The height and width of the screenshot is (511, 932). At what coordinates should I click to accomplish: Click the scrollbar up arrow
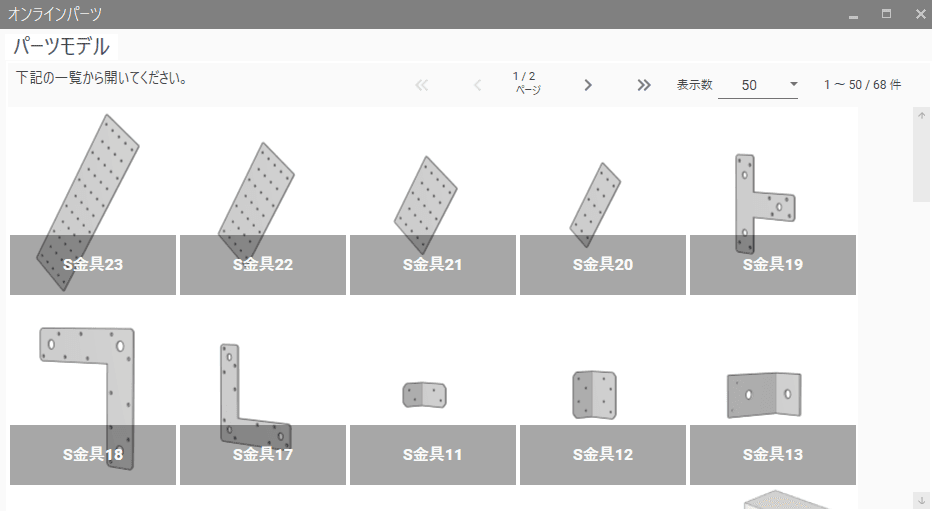point(921,115)
